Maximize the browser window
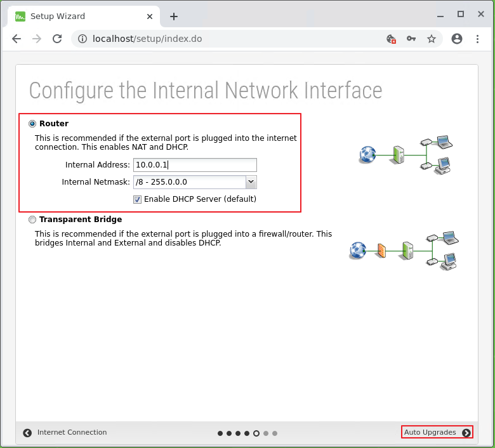 (x=461, y=14)
